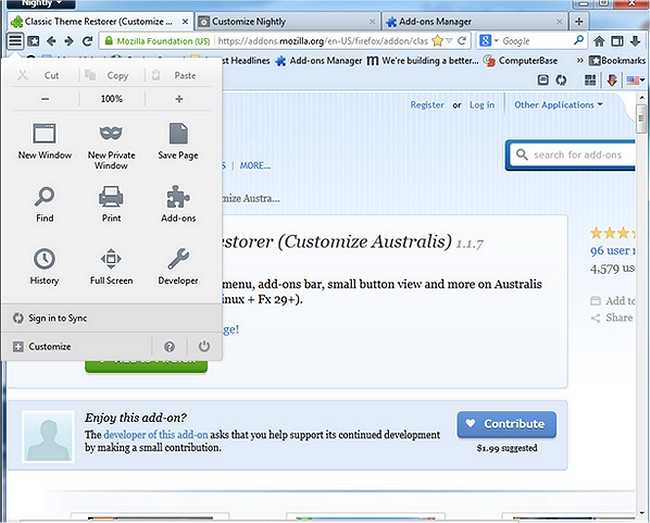Open the Bookmarks menu button
Image resolution: width=650 pixels, height=523 pixels.
[617, 61]
